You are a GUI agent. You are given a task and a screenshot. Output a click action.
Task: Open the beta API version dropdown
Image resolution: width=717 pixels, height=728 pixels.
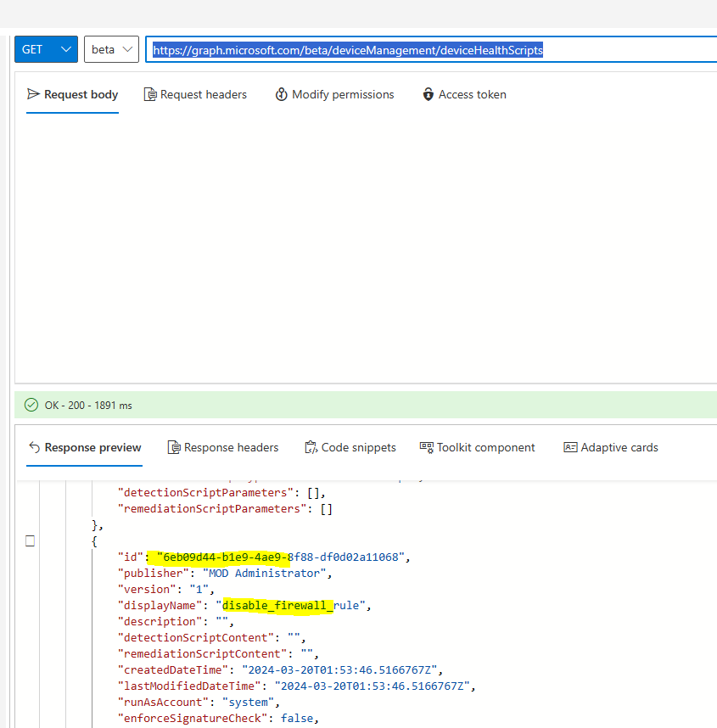[111, 49]
